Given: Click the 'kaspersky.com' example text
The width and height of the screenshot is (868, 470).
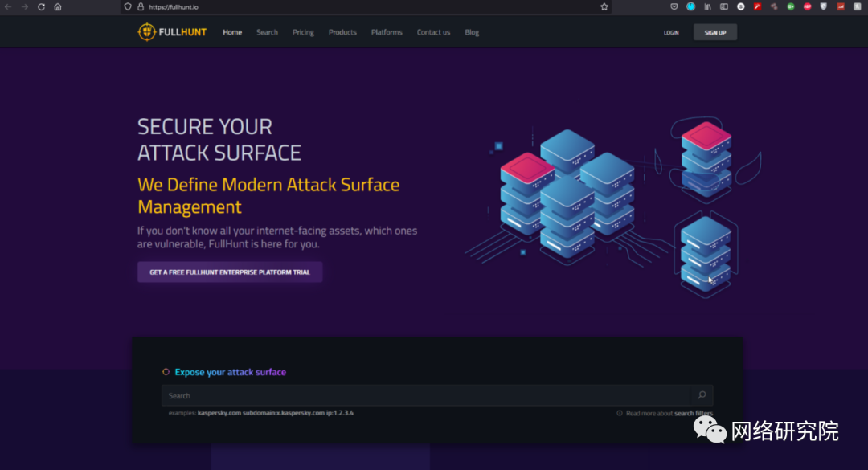Looking at the screenshot, I should 219,412.
